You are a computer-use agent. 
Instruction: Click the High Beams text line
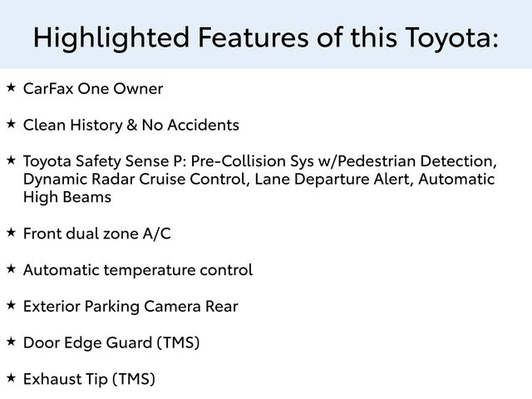67,197
